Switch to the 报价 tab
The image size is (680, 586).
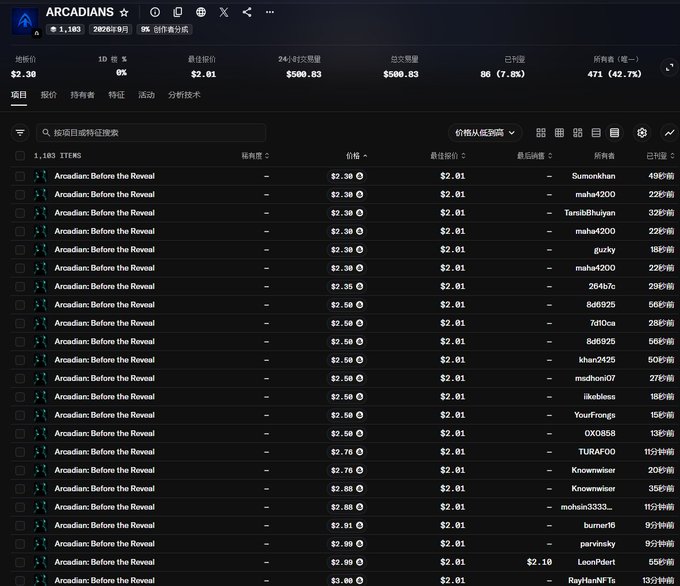49,95
